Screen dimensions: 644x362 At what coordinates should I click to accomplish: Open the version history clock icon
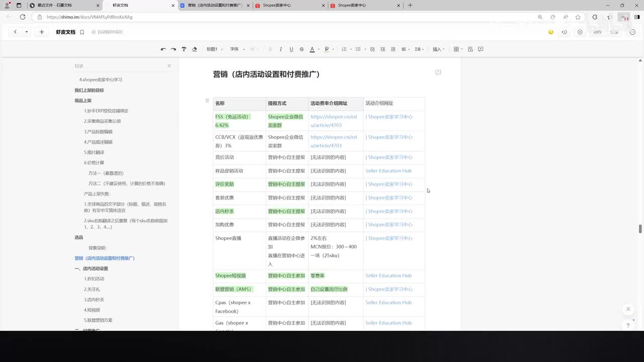pos(565,32)
